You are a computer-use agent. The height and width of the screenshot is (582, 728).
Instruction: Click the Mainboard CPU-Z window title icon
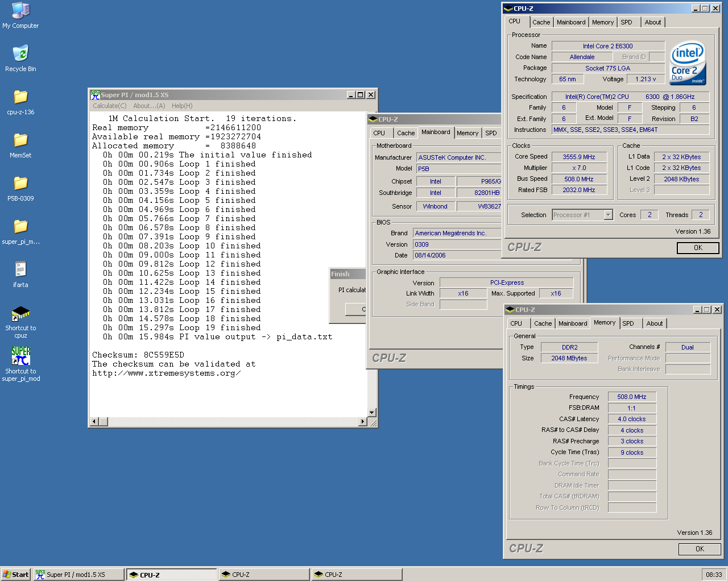click(x=373, y=119)
